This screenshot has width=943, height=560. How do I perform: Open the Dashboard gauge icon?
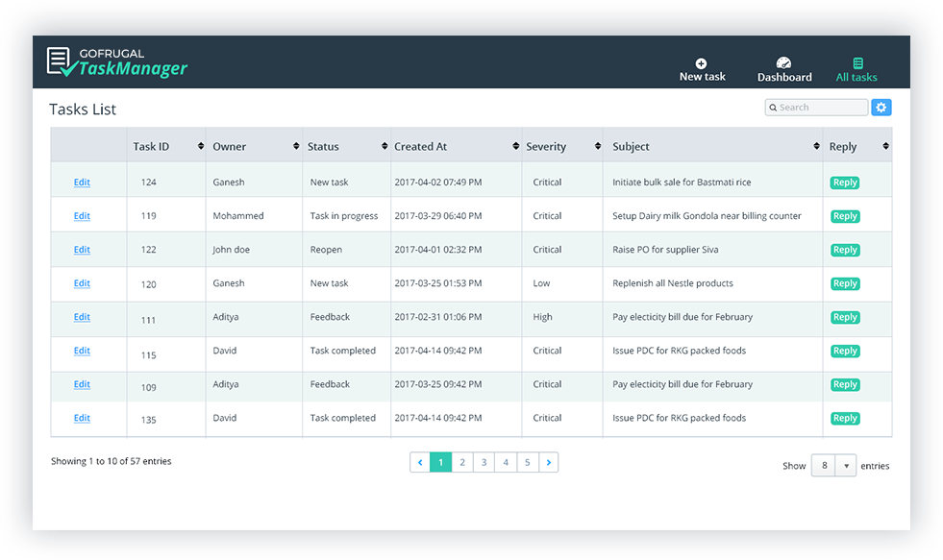[x=783, y=63]
